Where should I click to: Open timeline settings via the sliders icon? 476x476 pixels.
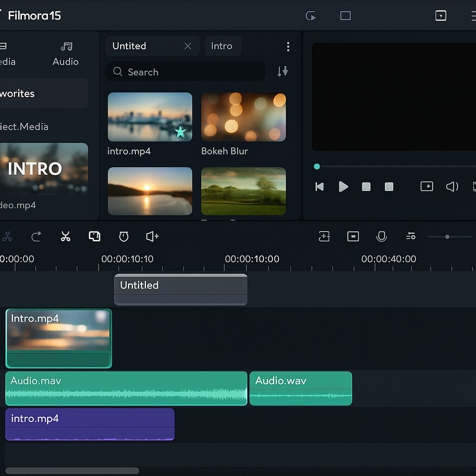[410, 237]
